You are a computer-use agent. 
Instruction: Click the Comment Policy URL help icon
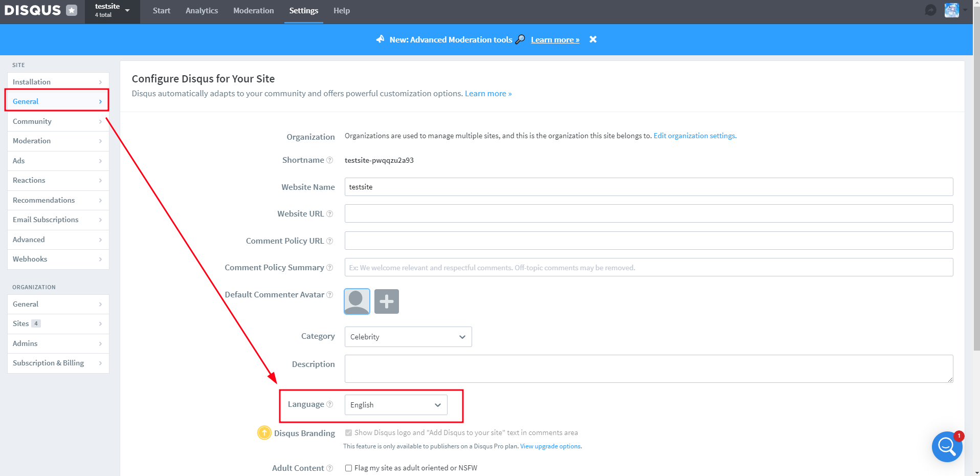pyautogui.click(x=330, y=241)
